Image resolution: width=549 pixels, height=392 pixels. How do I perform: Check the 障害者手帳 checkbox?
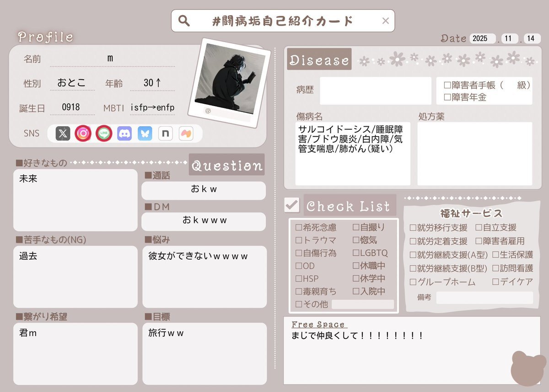[x=447, y=85]
